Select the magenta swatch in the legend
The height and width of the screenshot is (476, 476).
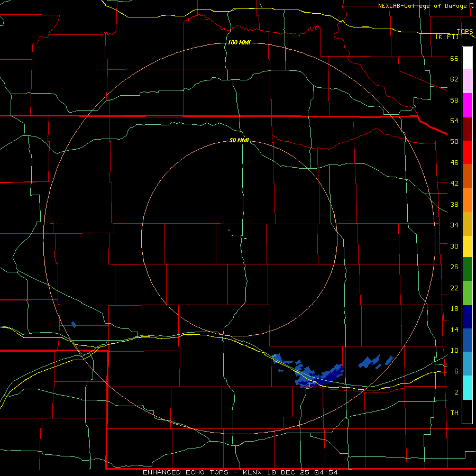tap(467, 105)
